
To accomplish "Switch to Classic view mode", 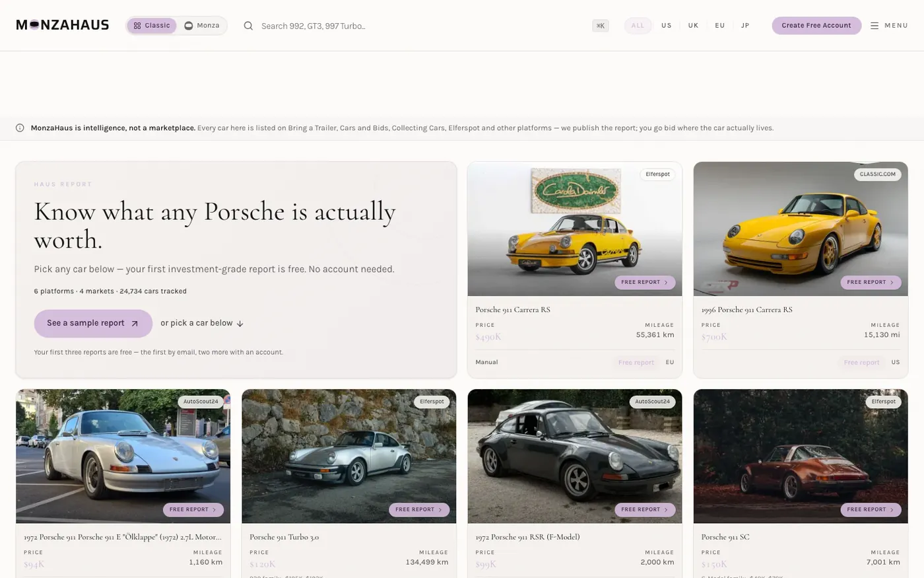I will (x=152, y=26).
